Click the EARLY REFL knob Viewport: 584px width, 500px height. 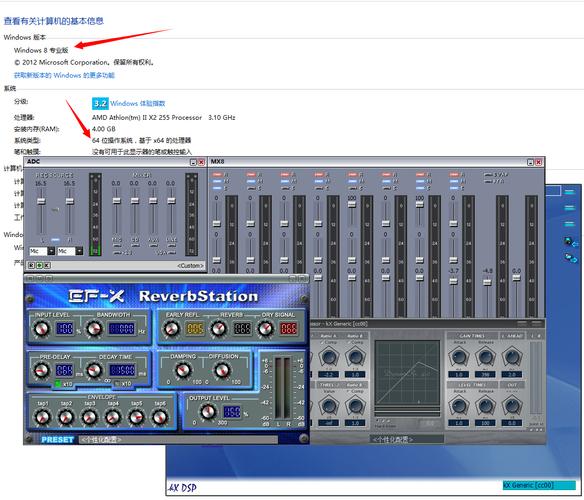tap(172, 329)
